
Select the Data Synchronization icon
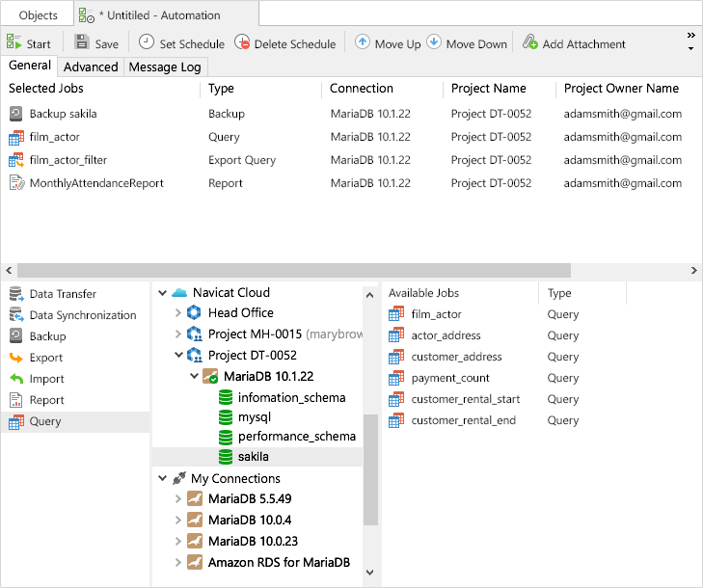(16, 315)
